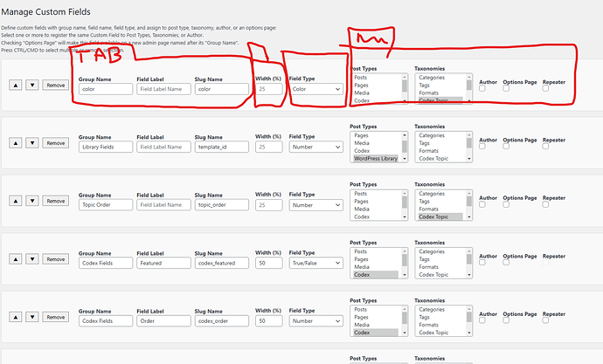The image size is (603, 364).
Task: Remove the color field row
Action: [56, 86]
